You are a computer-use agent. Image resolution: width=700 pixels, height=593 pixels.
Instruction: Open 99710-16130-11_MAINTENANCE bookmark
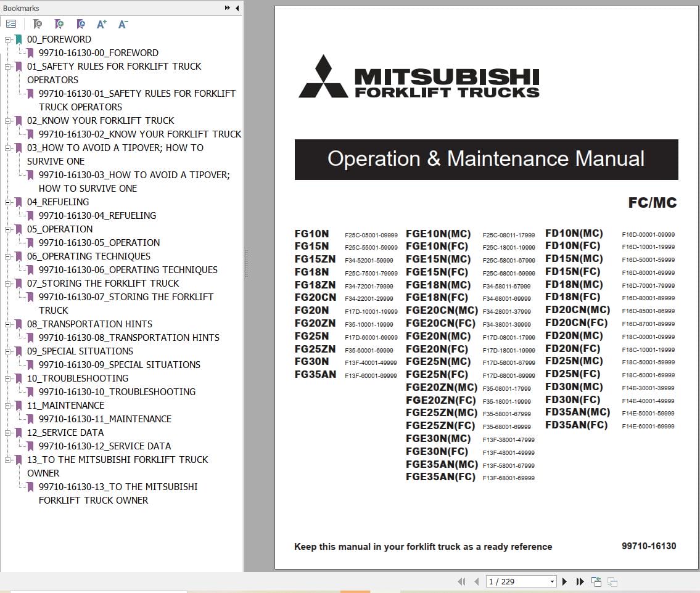click(x=105, y=419)
